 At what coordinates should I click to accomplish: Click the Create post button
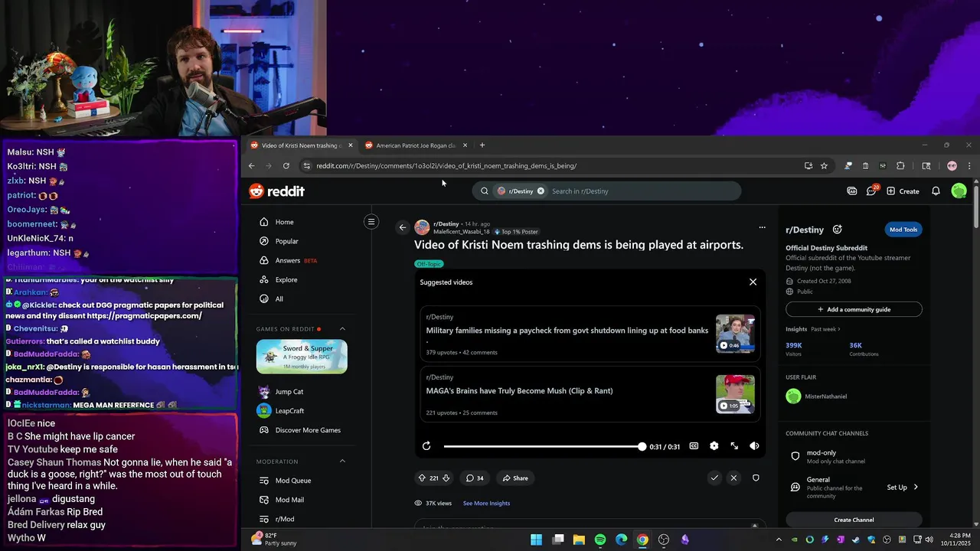(x=903, y=191)
